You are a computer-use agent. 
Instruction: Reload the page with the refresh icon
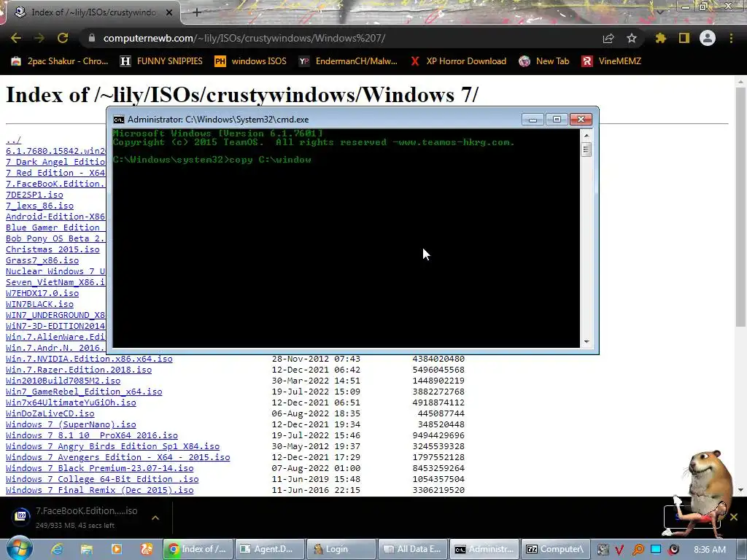(63, 38)
